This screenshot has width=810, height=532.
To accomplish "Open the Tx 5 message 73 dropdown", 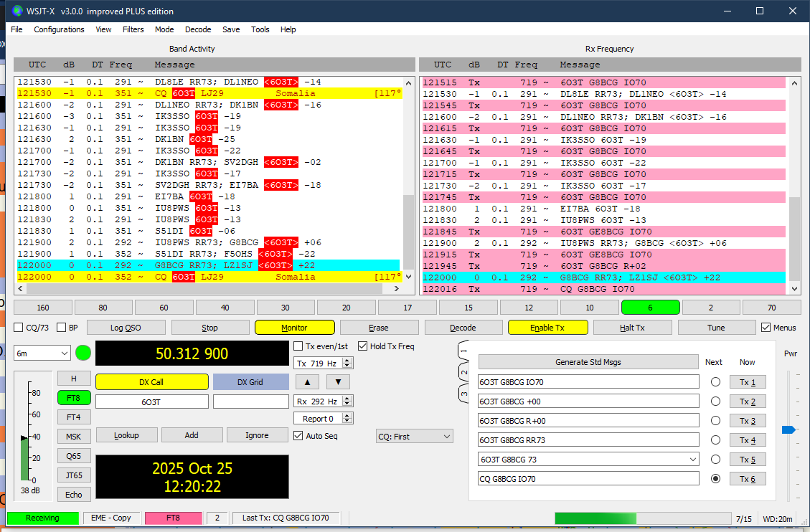I will pos(692,460).
